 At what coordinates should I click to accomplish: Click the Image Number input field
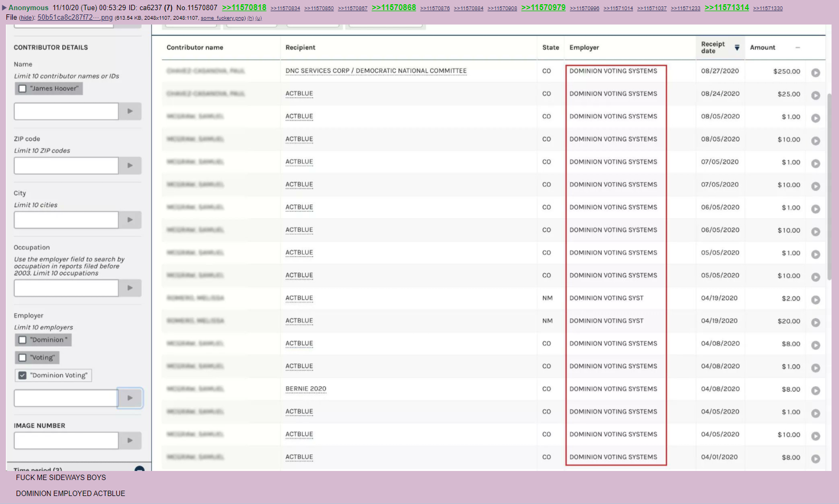tap(66, 441)
